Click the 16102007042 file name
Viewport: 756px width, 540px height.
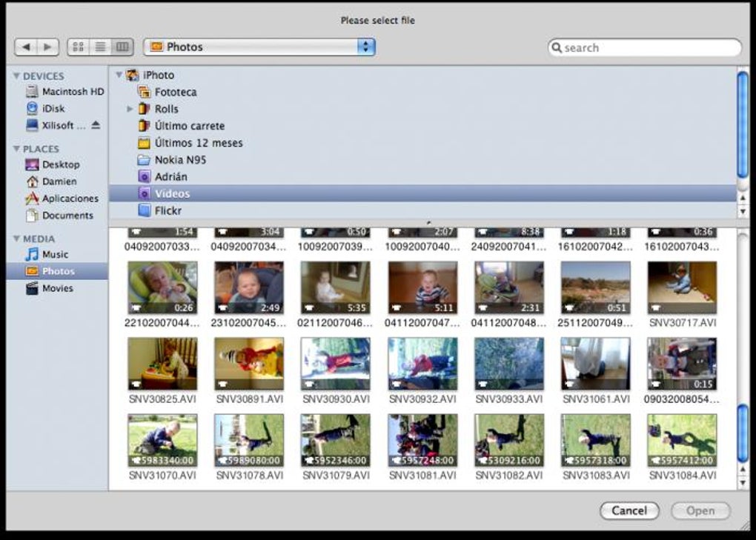(x=595, y=247)
